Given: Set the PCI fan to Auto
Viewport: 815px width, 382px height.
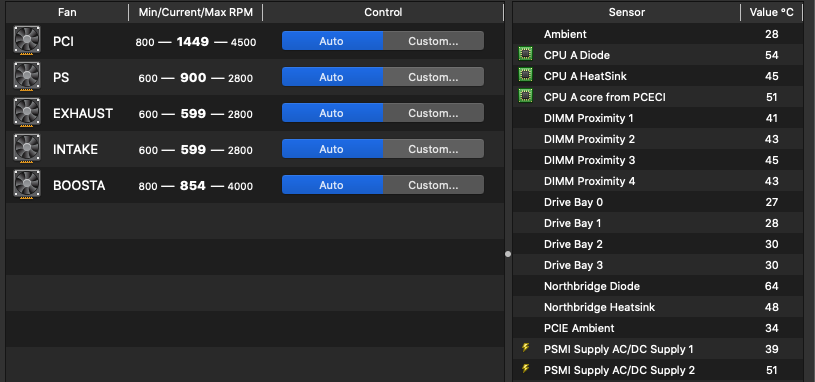Looking at the screenshot, I should [332, 41].
